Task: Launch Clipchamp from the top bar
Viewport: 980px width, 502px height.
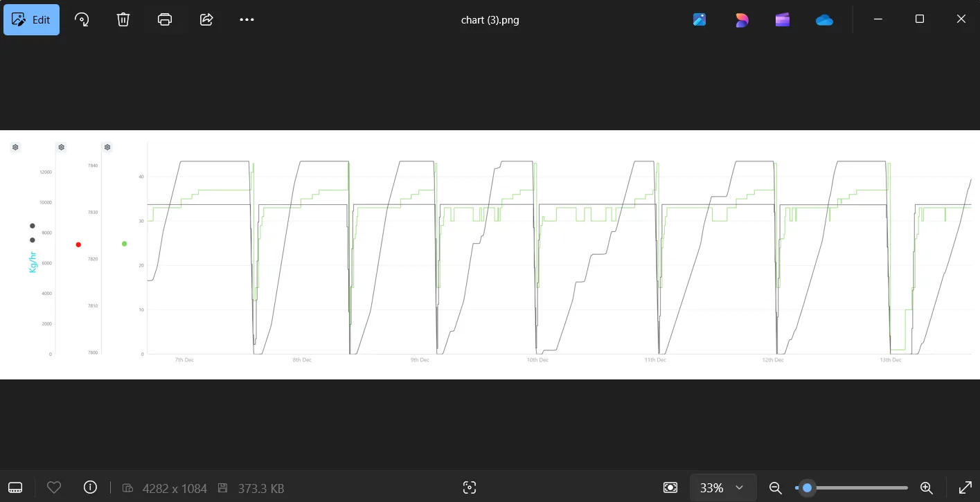Action: tap(783, 19)
